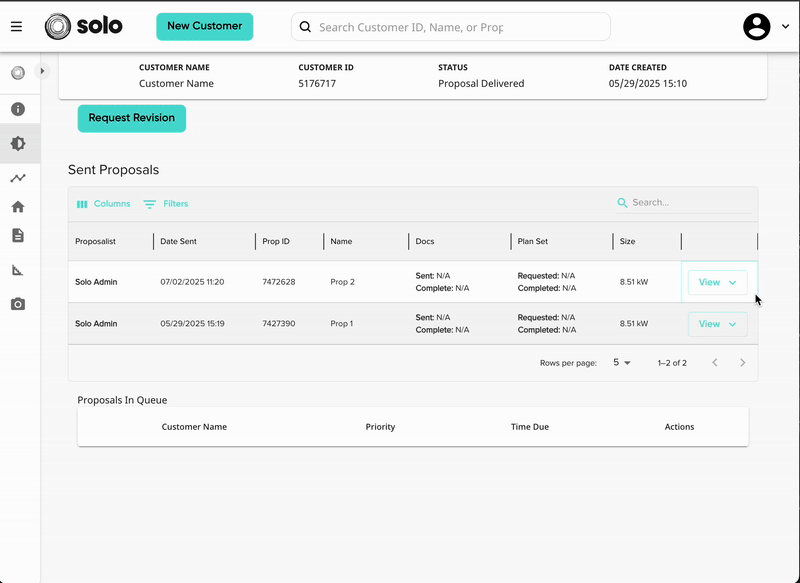Image resolution: width=800 pixels, height=583 pixels.
Task: Go to the home icon in sidebar
Action: 18,207
